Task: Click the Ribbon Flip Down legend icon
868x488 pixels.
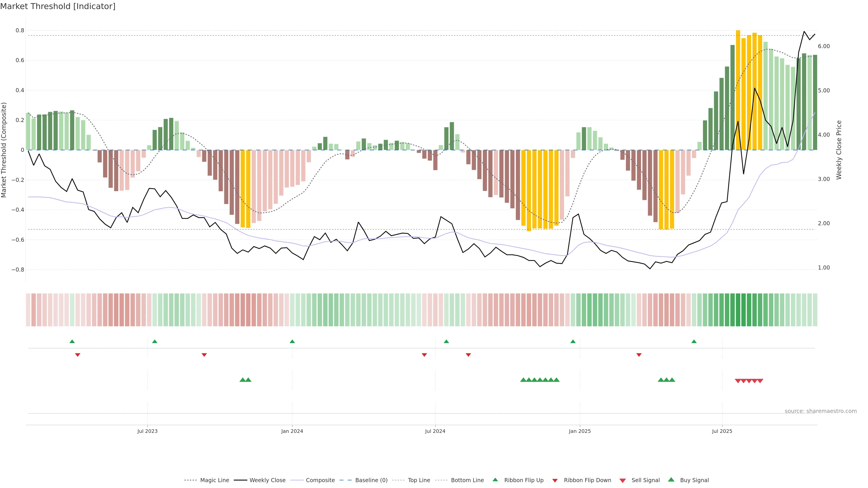Action: point(555,481)
